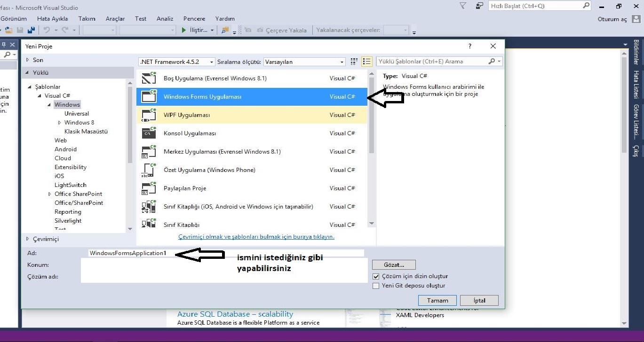Collapse the Yüklü section
The width and height of the screenshot is (644, 342).
coord(28,73)
